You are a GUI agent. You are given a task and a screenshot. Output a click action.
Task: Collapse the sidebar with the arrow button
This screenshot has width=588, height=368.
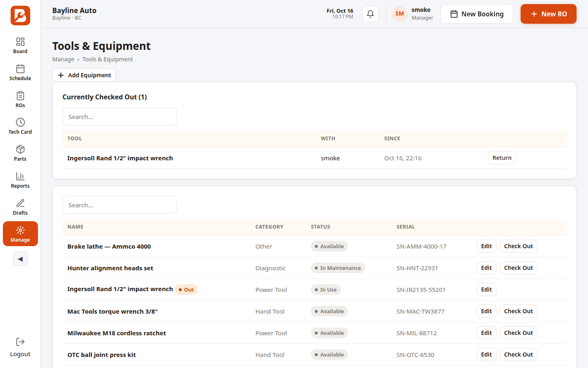click(x=20, y=259)
